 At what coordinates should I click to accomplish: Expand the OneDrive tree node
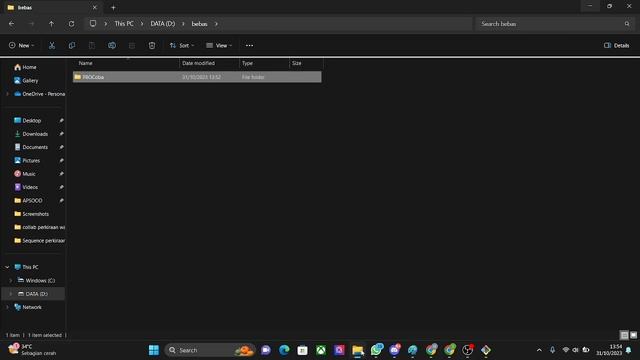tap(7, 94)
